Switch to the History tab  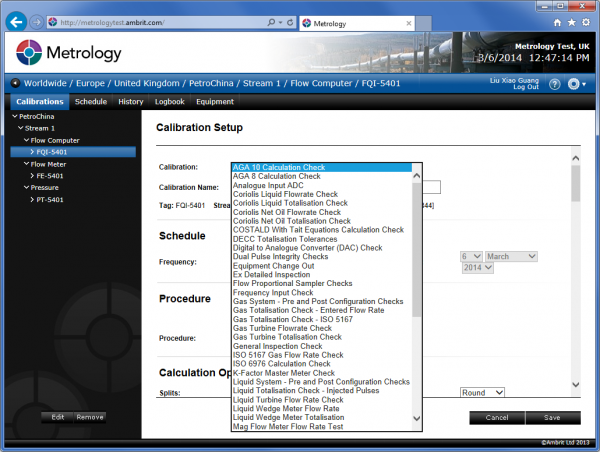tap(130, 102)
